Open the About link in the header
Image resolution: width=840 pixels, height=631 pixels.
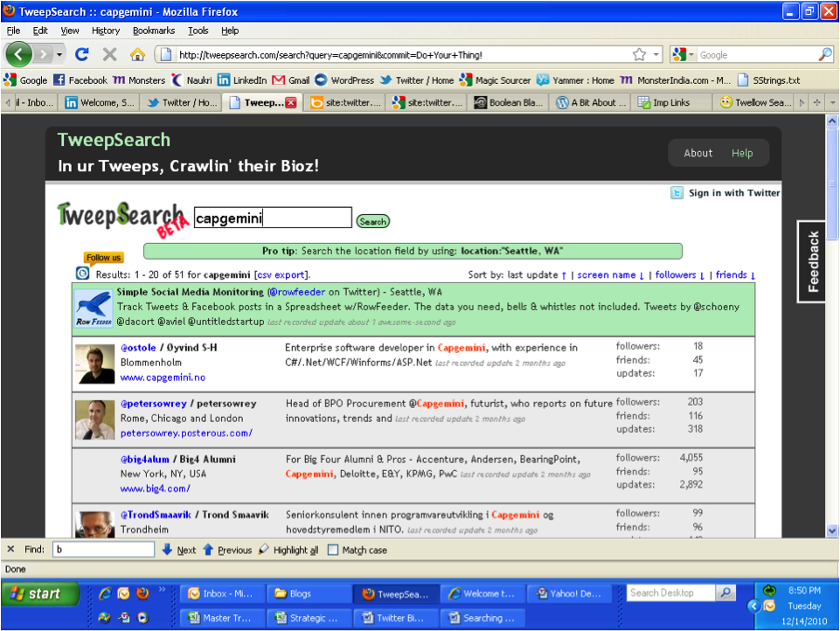coord(698,153)
